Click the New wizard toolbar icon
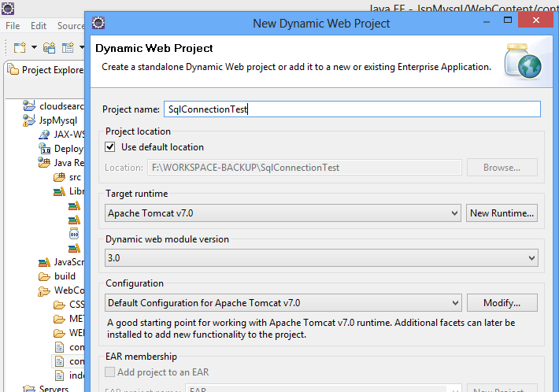559x392 pixels. (x=20, y=47)
